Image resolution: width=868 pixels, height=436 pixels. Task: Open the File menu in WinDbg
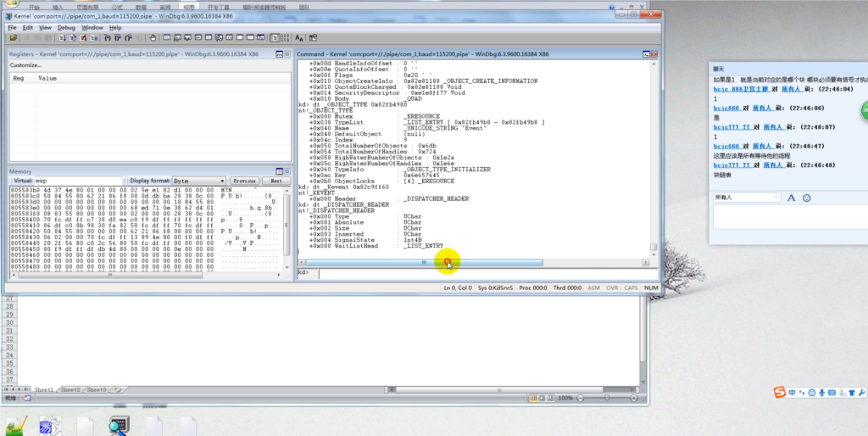tap(12, 27)
